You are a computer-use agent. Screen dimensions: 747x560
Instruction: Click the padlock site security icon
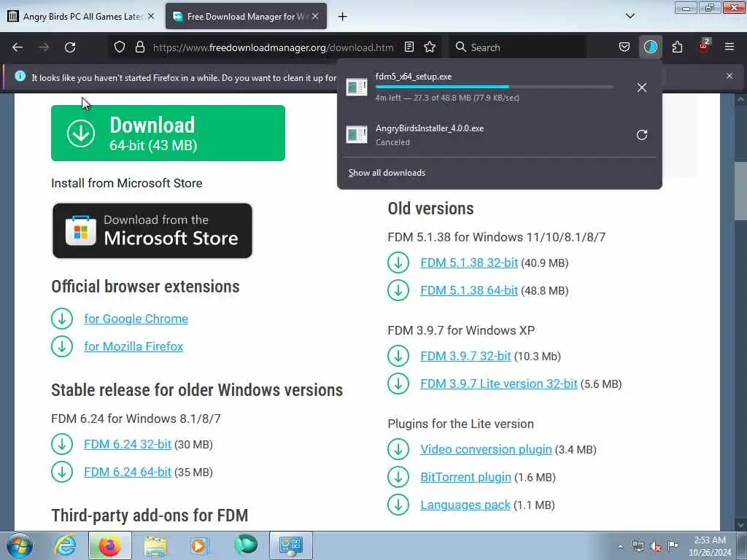[139, 47]
